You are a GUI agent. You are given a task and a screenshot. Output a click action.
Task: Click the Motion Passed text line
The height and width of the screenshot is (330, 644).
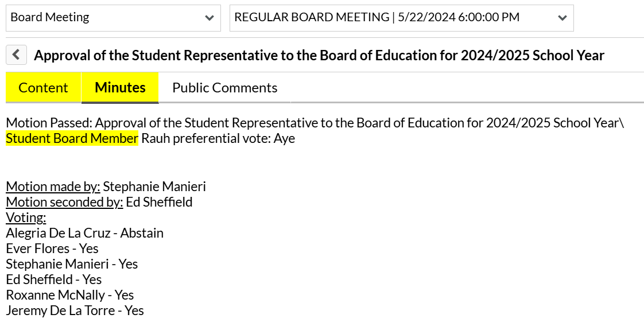tap(315, 123)
